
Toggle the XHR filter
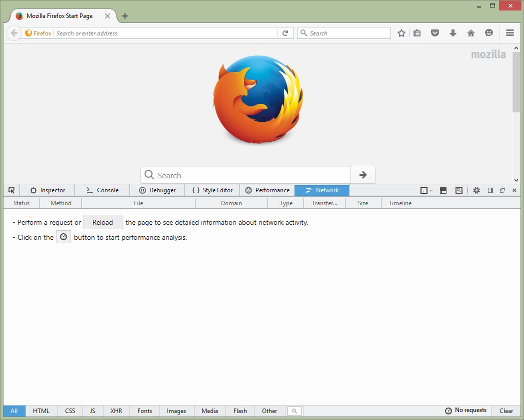coord(116,411)
